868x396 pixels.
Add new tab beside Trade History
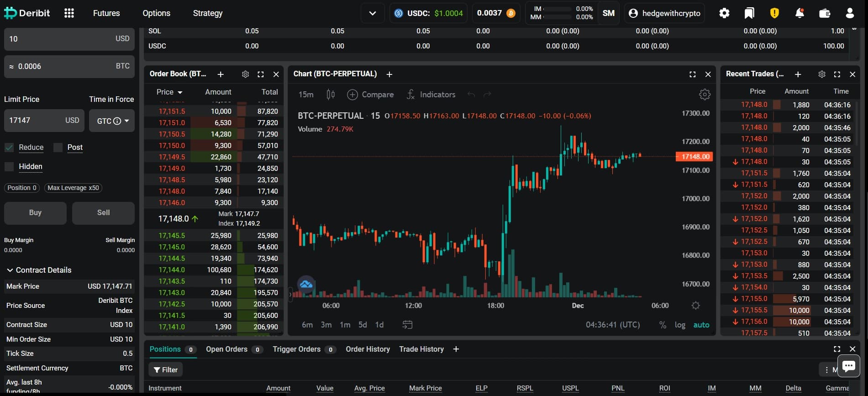click(456, 349)
